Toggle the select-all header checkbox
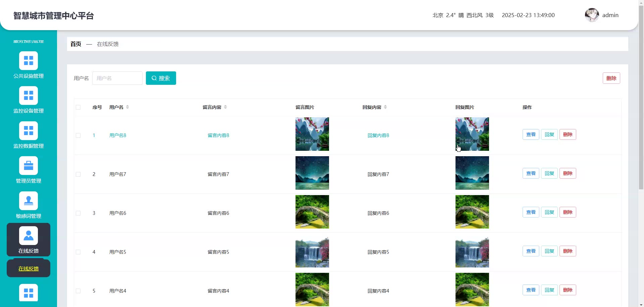The image size is (644, 307). click(x=78, y=107)
